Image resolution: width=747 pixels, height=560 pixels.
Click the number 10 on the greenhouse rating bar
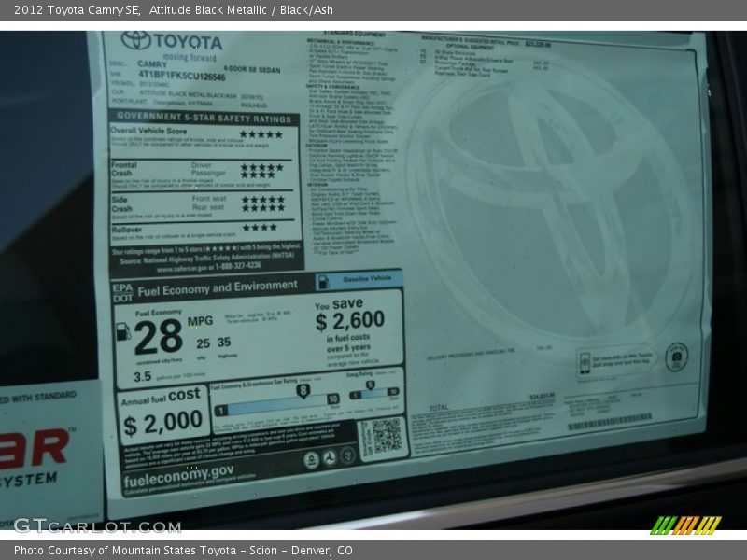click(333, 399)
